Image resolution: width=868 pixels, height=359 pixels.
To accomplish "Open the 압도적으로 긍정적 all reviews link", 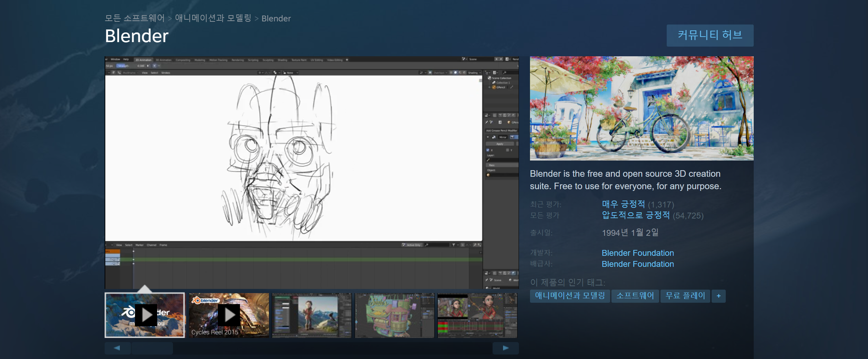I will [x=636, y=215].
